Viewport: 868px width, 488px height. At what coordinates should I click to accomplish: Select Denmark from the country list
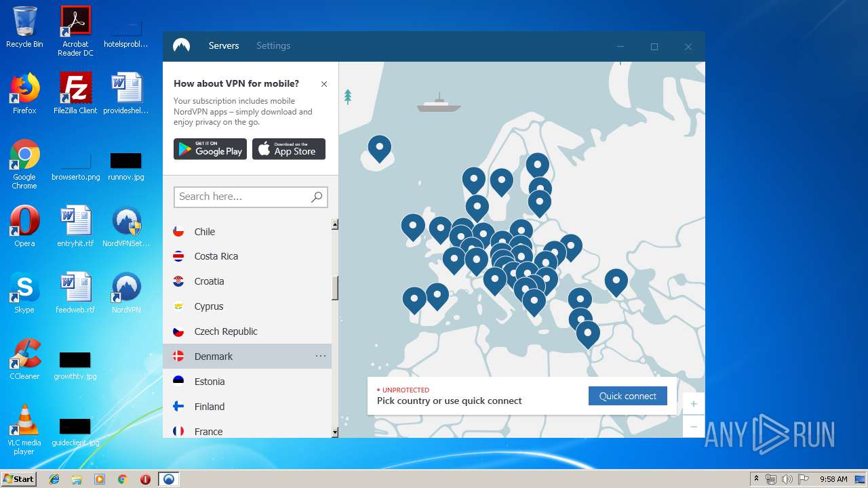247,357
